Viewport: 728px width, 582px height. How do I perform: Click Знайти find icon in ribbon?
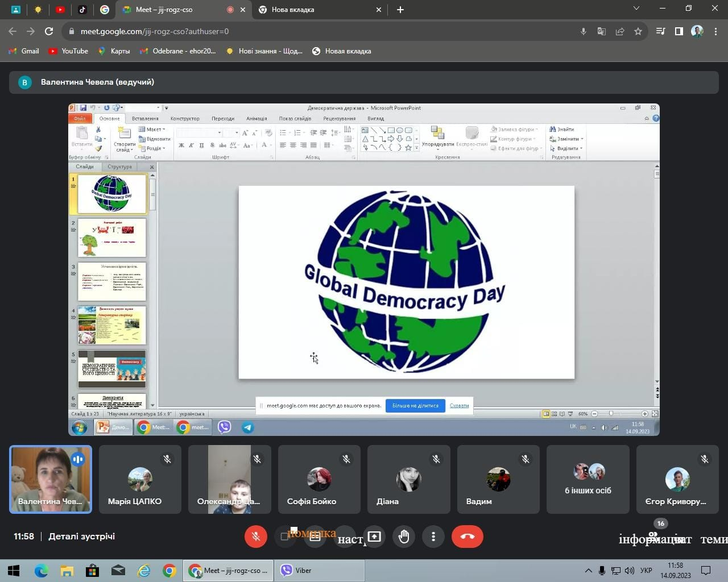pyautogui.click(x=562, y=130)
